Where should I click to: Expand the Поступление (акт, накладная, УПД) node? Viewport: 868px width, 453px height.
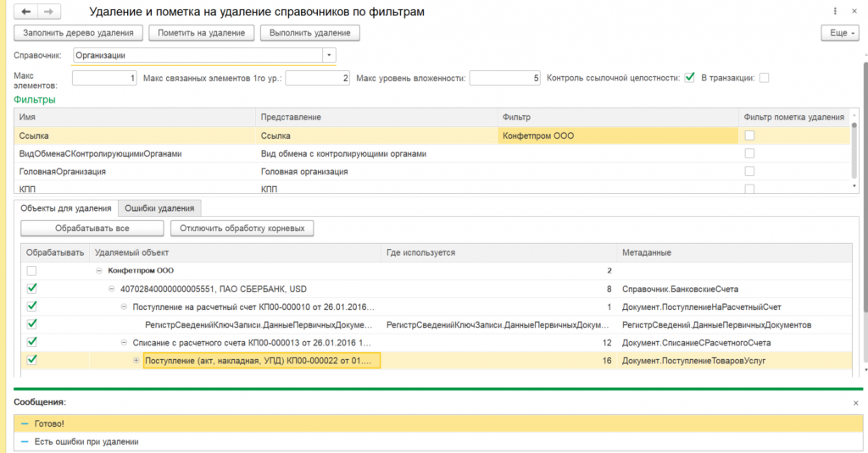point(136,361)
